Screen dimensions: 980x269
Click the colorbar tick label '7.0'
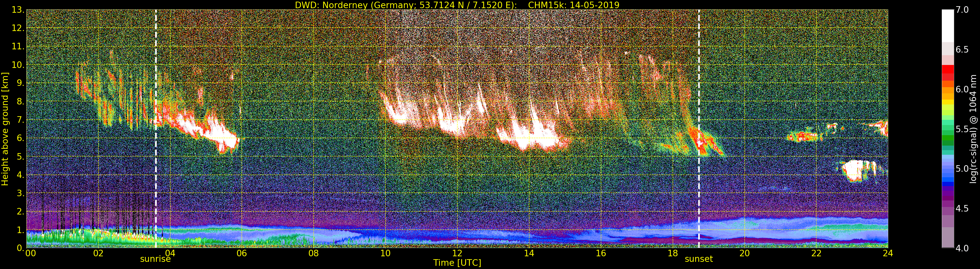[x=962, y=10]
